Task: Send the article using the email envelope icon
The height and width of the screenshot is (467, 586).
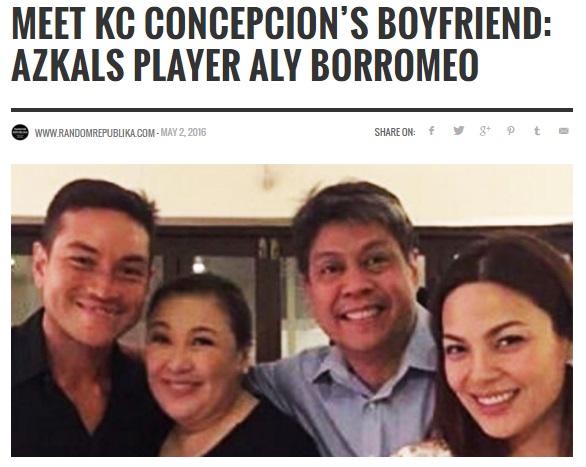Action: click(564, 131)
